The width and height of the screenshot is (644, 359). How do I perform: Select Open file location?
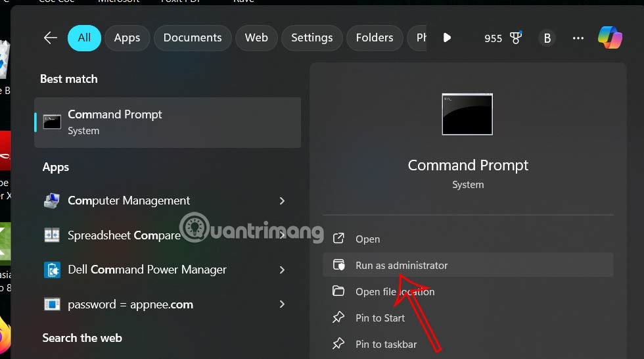click(x=394, y=292)
